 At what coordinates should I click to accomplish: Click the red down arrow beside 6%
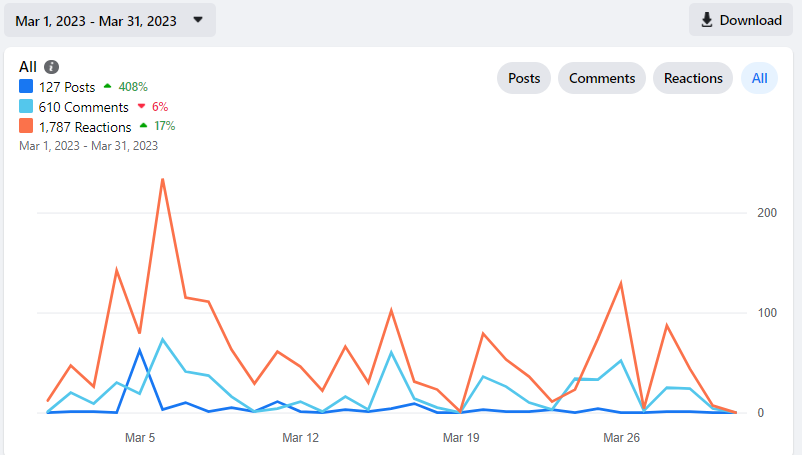coord(142,106)
